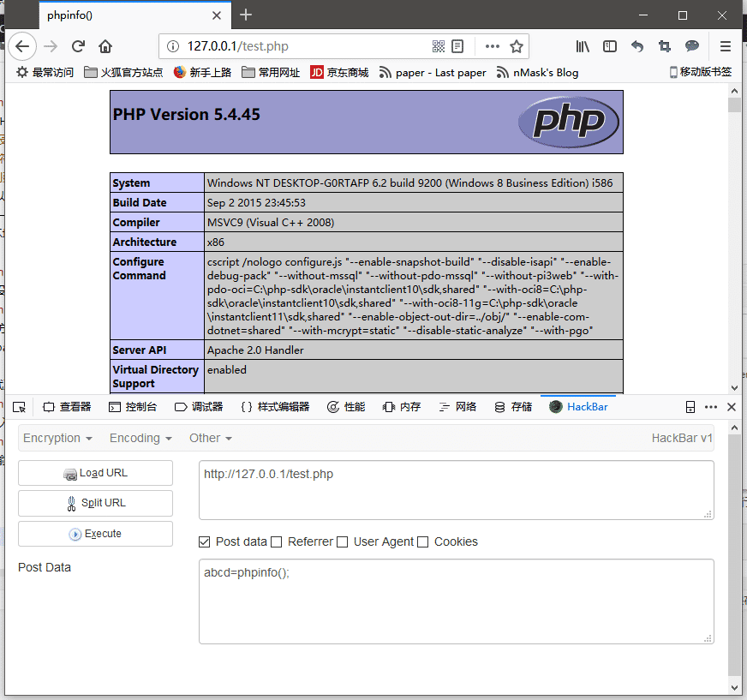This screenshot has width=747, height=700.
Task: Click the forward navigation arrow
Action: tap(51, 46)
